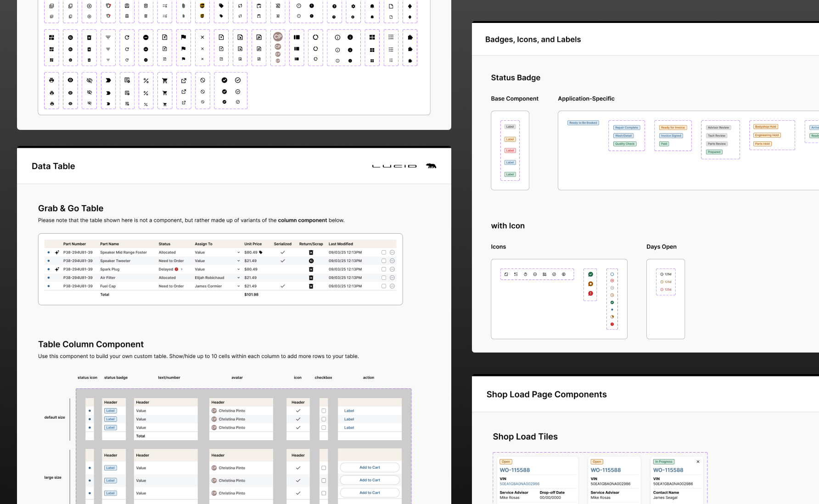Click the largest PDF document icon
819x504 pixels.
(x=259, y=37)
